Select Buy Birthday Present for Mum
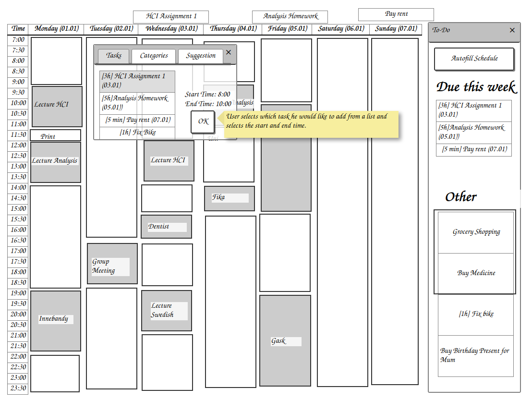This screenshot has width=532, height=400. 476,355
